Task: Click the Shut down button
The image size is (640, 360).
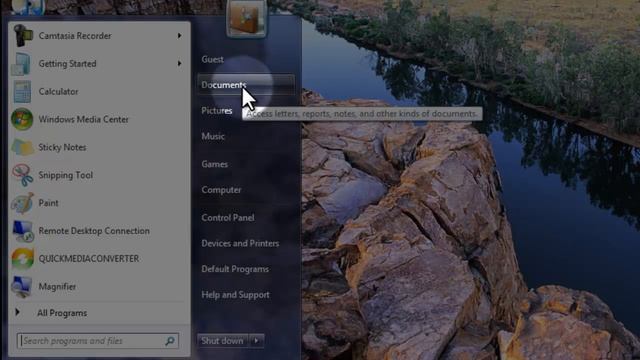Action: 222,340
